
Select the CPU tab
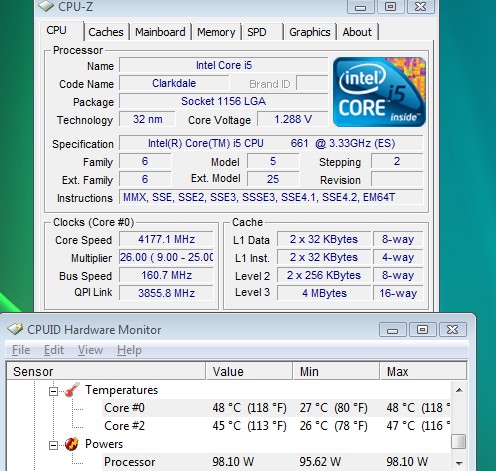(62, 31)
